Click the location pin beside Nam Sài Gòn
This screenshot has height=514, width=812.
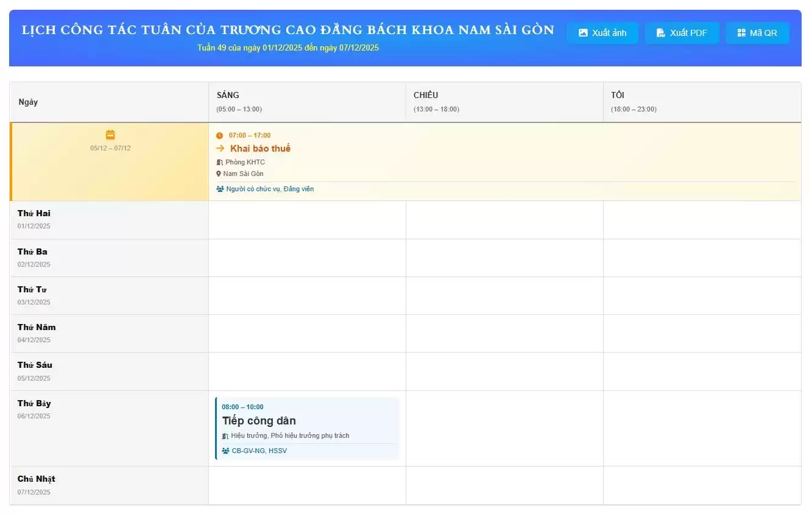point(219,174)
